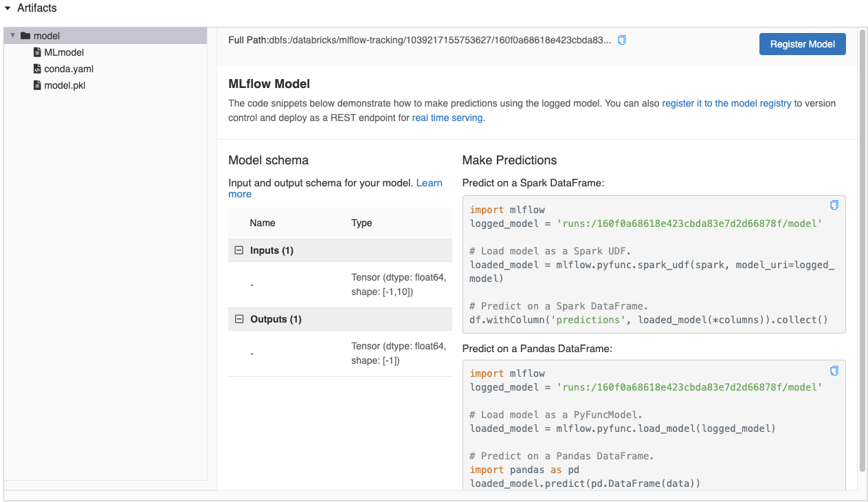Select conda.yaml in the artifact tree
Screen dimensions: 868x502
click(x=69, y=69)
